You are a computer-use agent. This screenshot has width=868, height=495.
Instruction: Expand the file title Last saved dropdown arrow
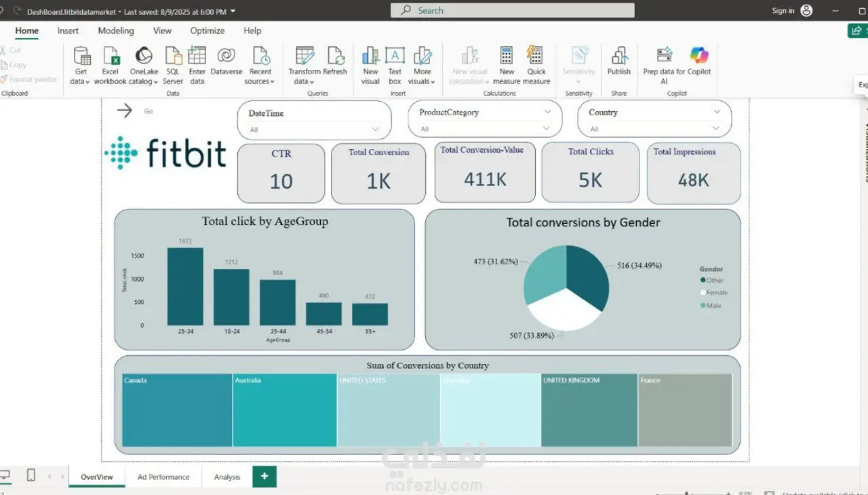tap(233, 12)
